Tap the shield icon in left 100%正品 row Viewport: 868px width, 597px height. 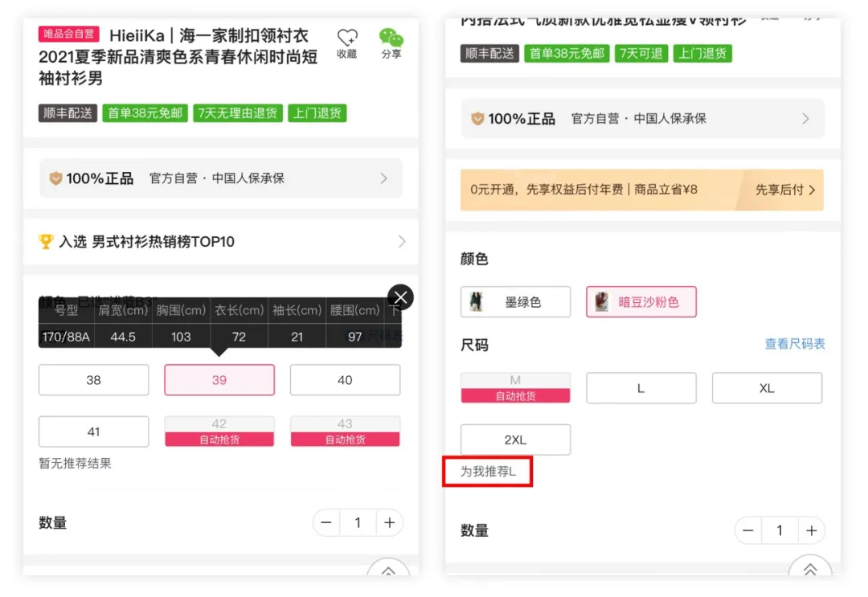pos(55,178)
